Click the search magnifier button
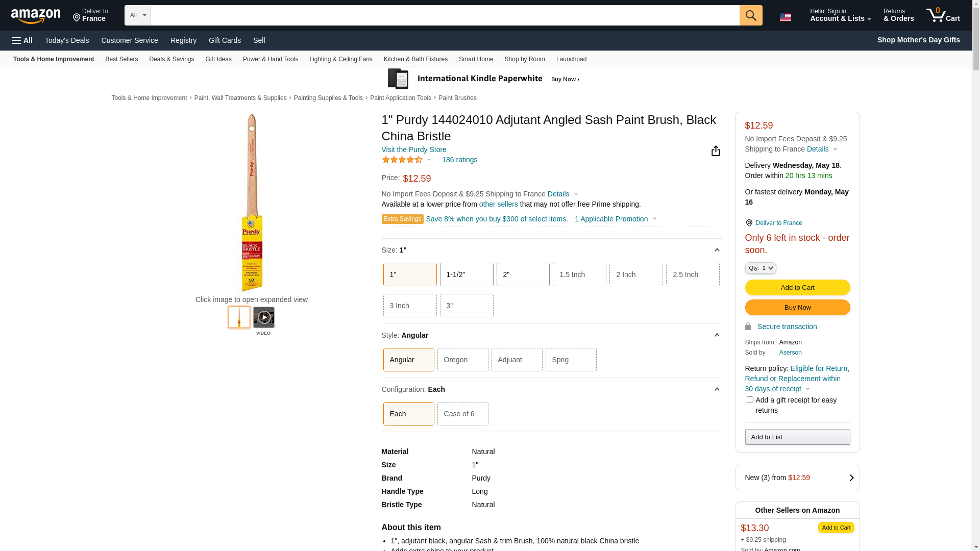 [750, 15]
